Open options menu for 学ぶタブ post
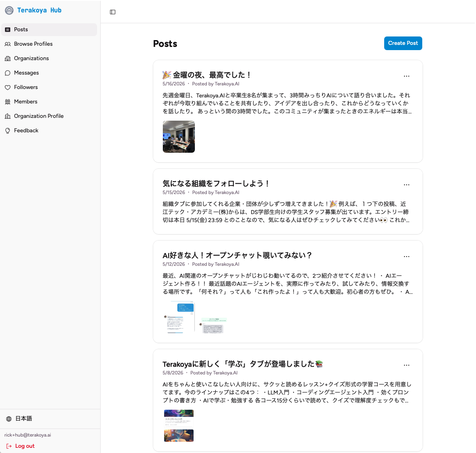Screen dimensions: 476x453 (407, 365)
